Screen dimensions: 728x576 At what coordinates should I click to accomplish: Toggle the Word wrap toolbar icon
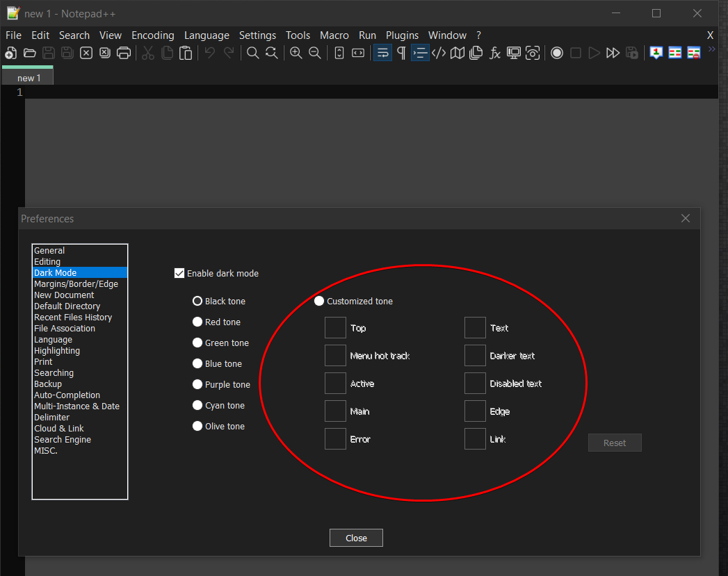click(382, 53)
